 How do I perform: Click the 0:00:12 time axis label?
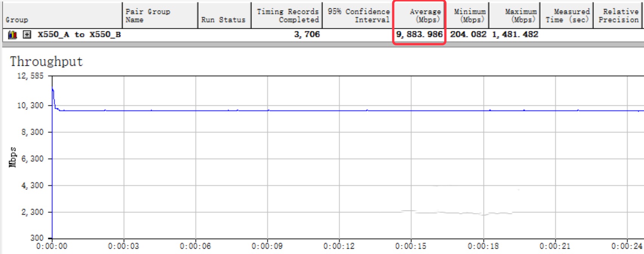click(x=339, y=246)
